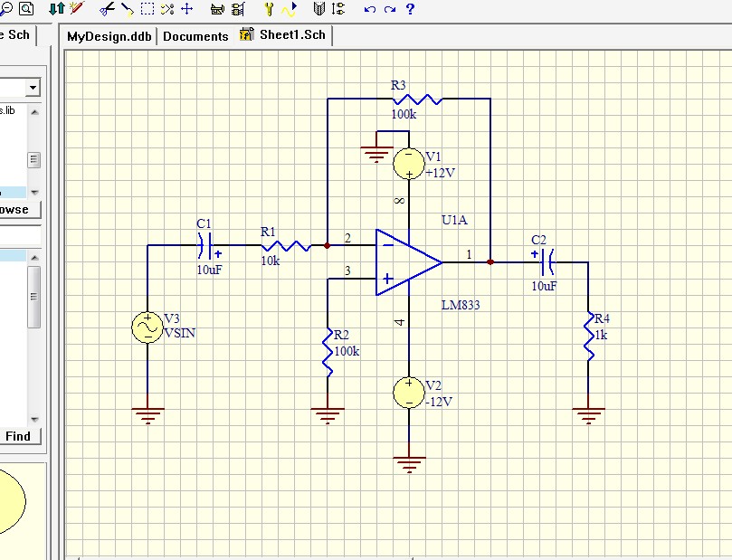The image size is (732, 560).
Task: Select the dashed rectangle selection tool
Action: 147,8
